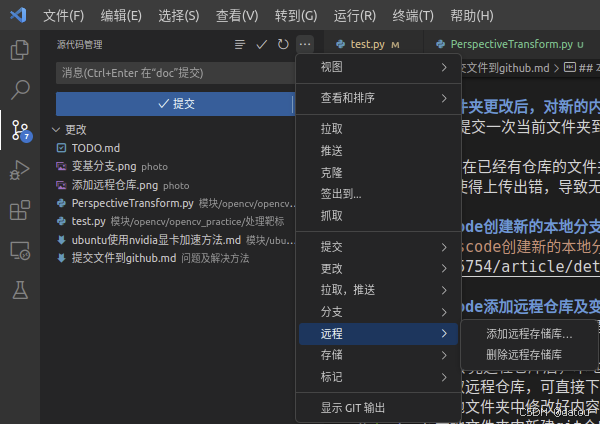
Task: Click breadcrumb 提交文件到github.md
Action: click(505, 68)
